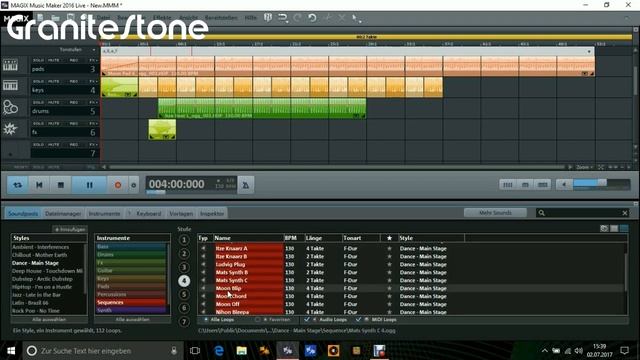Pause playback with the pause button
The image size is (640, 360).
[89, 185]
